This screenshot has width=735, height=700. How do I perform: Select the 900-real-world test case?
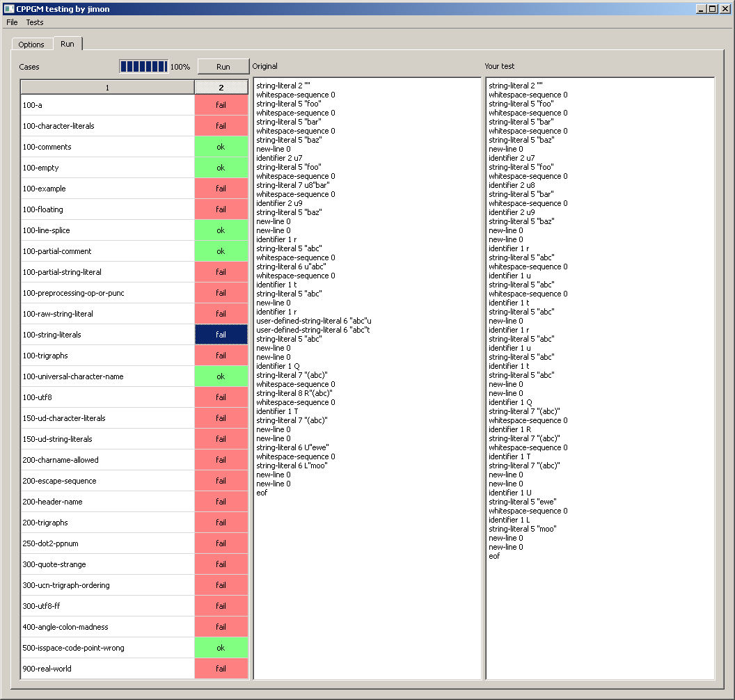coord(107,669)
